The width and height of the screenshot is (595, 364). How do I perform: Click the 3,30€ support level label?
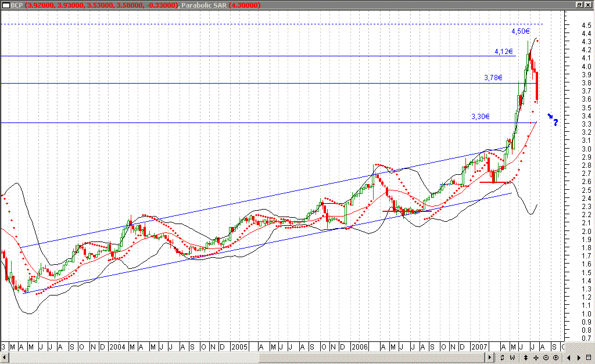(x=479, y=117)
